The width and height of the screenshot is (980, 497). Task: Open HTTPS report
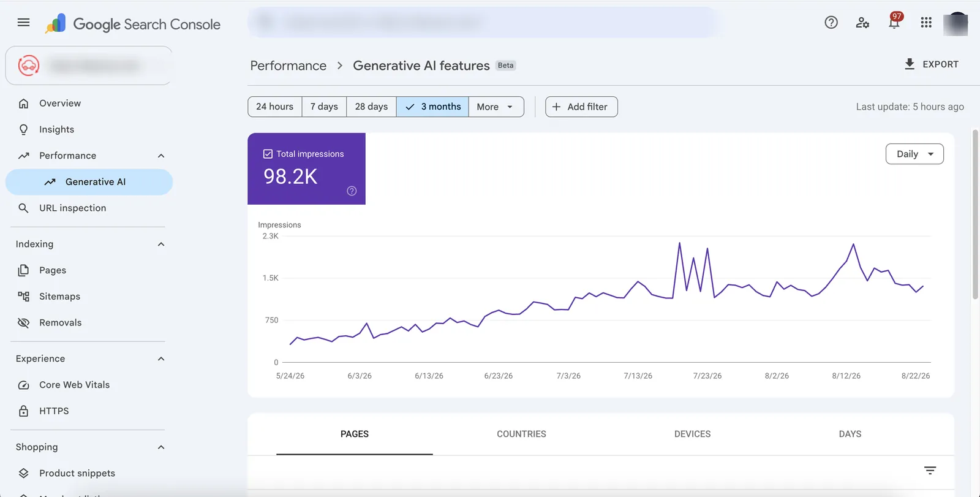[x=89, y=411]
